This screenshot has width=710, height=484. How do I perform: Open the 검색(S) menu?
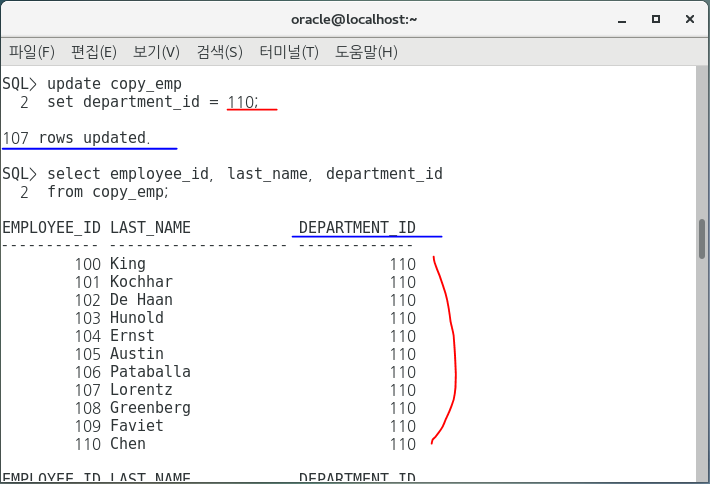pos(220,52)
